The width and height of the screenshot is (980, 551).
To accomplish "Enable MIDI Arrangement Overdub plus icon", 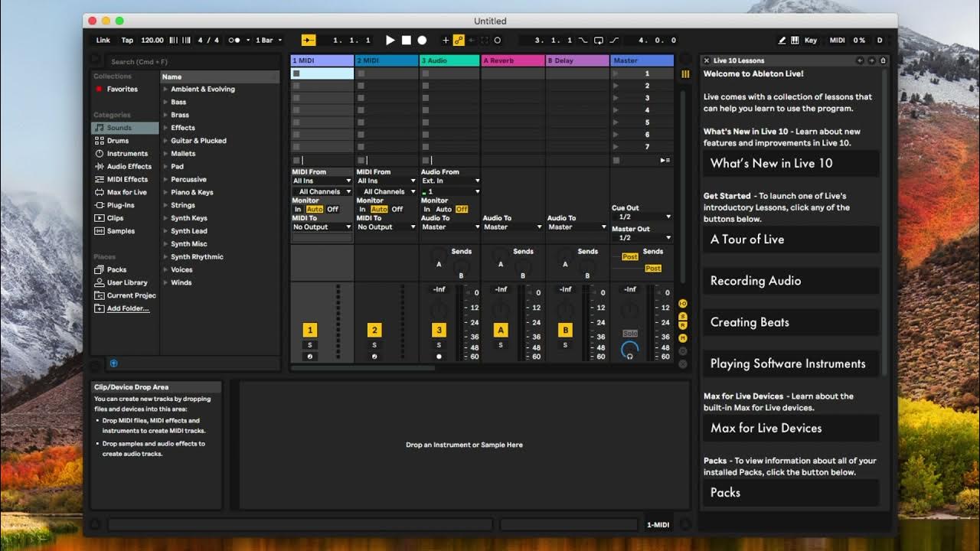I will coord(446,40).
